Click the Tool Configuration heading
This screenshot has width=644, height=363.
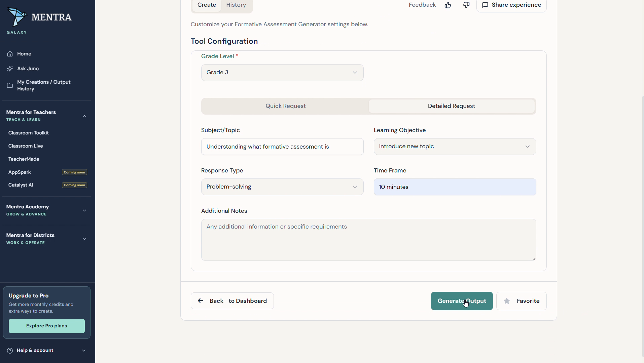coord(224,41)
